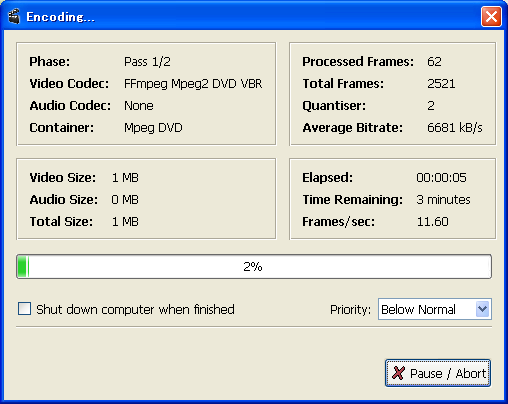The image size is (508, 404).
Task: Click the Frames/sec value 11.60
Action: pos(433,222)
